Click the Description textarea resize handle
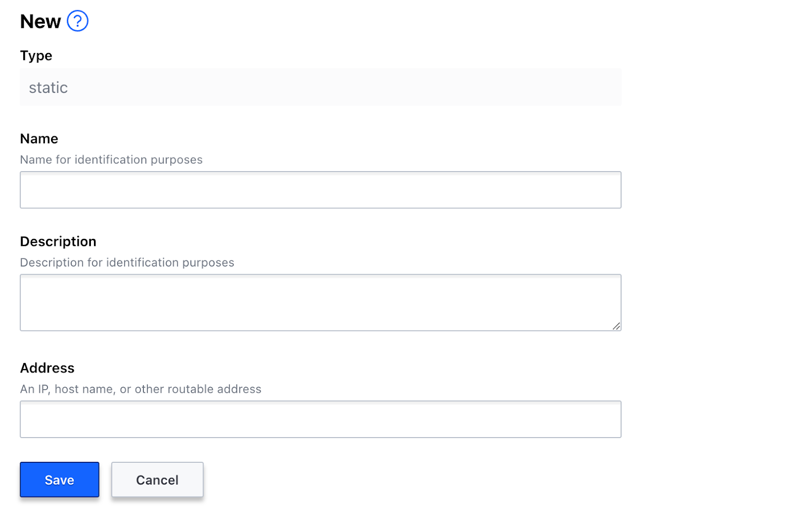808x532 pixels. (x=617, y=327)
